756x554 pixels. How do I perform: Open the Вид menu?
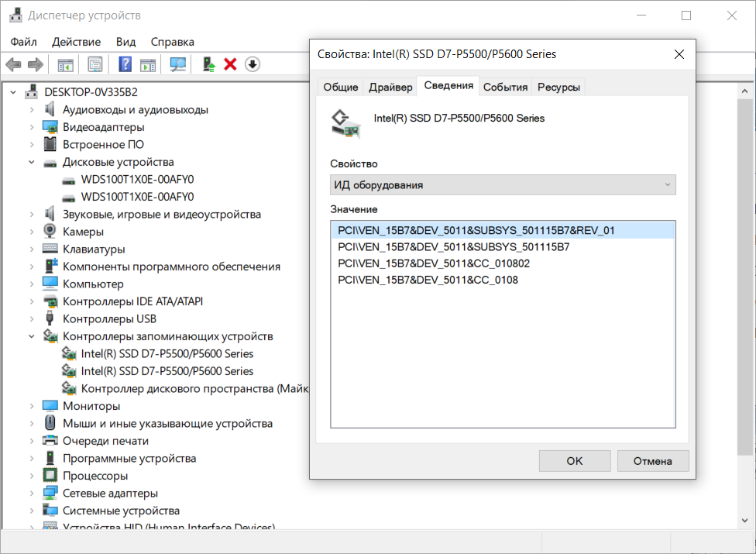tap(125, 42)
